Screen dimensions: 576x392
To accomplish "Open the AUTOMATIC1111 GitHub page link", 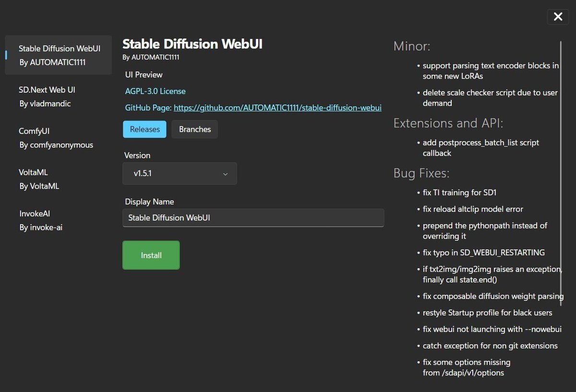I will 277,107.
